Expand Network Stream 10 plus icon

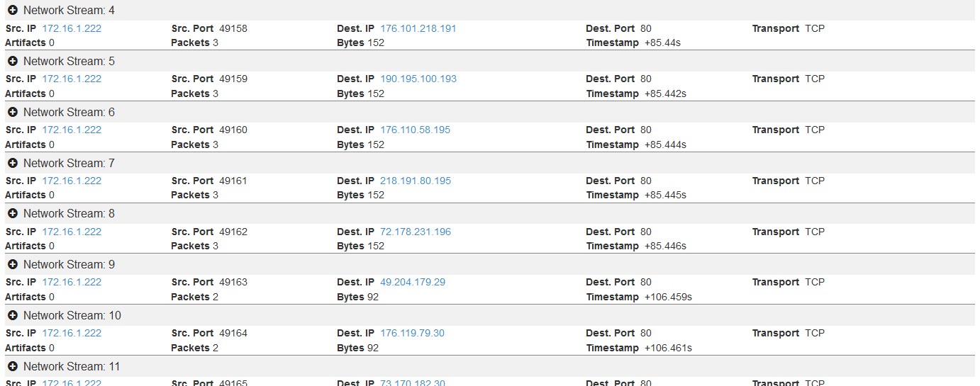click(13, 316)
